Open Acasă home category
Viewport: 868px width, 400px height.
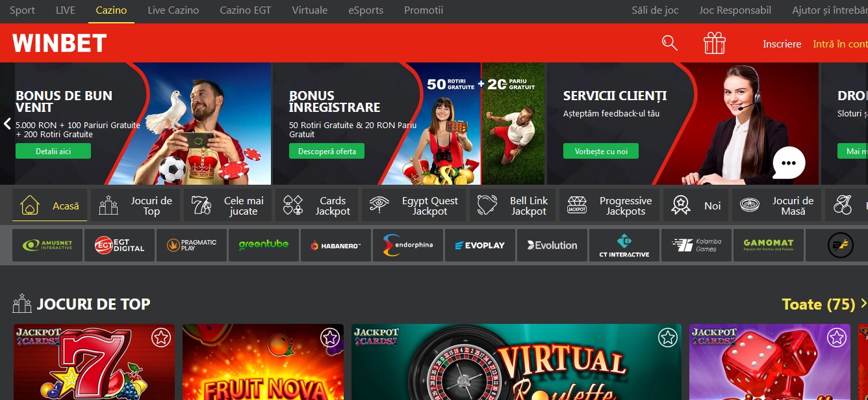tap(49, 206)
